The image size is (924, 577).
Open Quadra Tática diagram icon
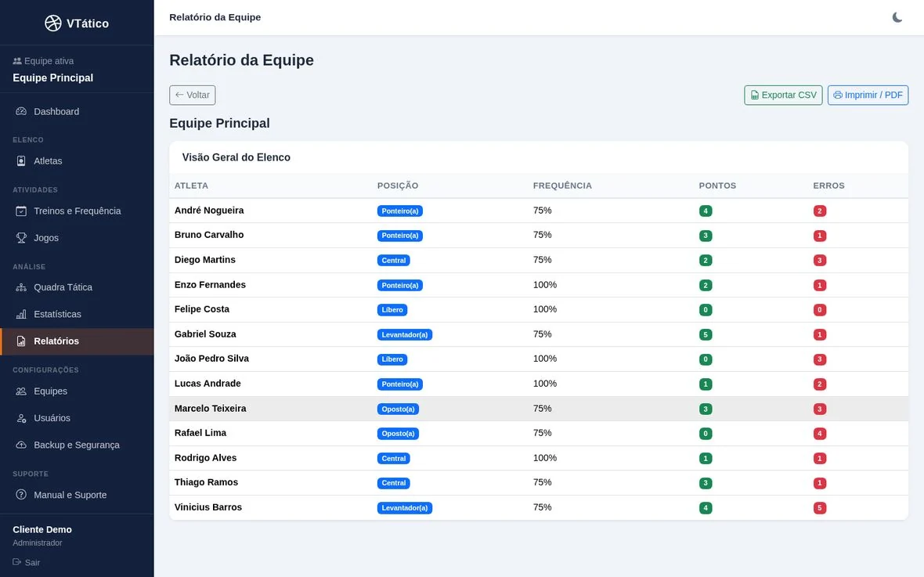coord(21,287)
